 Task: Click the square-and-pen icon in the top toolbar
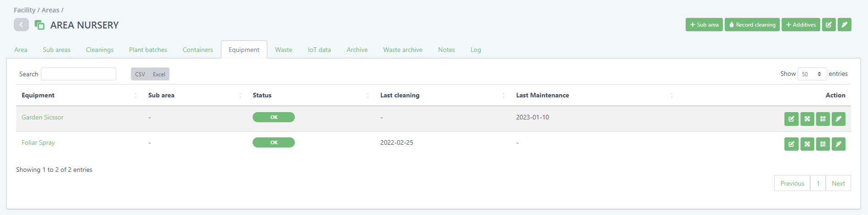(x=829, y=25)
